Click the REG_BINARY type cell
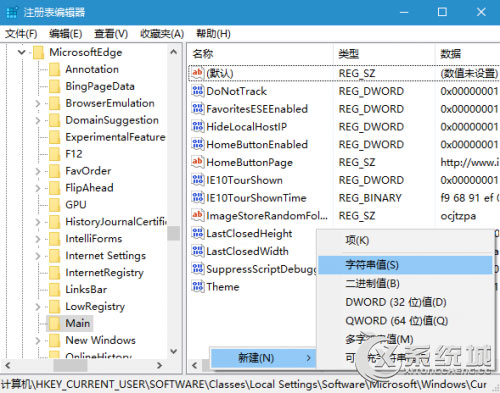The height and width of the screenshot is (393, 500). 370,198
